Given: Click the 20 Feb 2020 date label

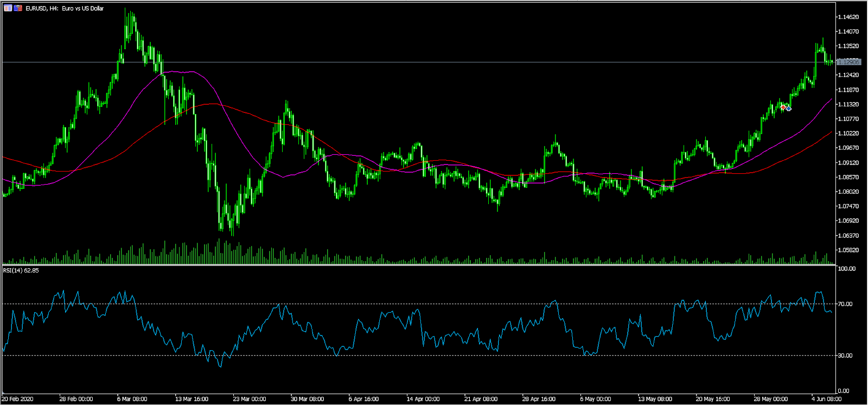Looking at the screenshot, I should pyautogui.click(x=18, y=399).
